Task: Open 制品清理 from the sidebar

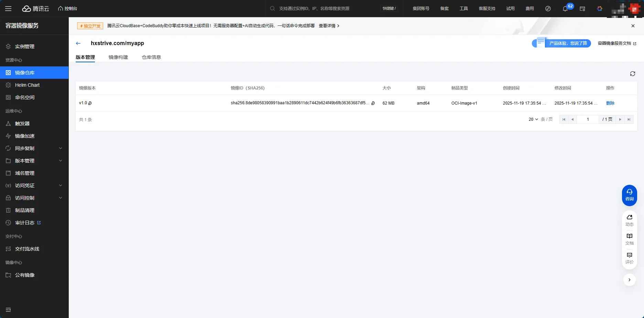Action: point(24,210)
